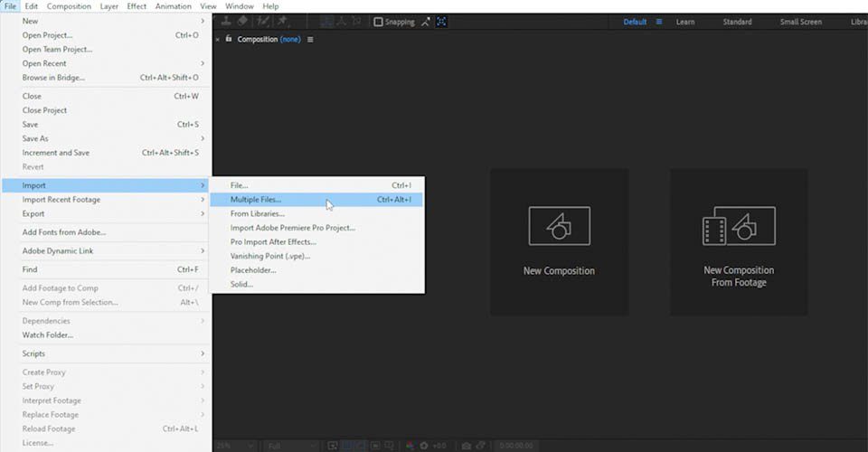
Task: Click New Composition From Footage card
Action: (739, 241)
